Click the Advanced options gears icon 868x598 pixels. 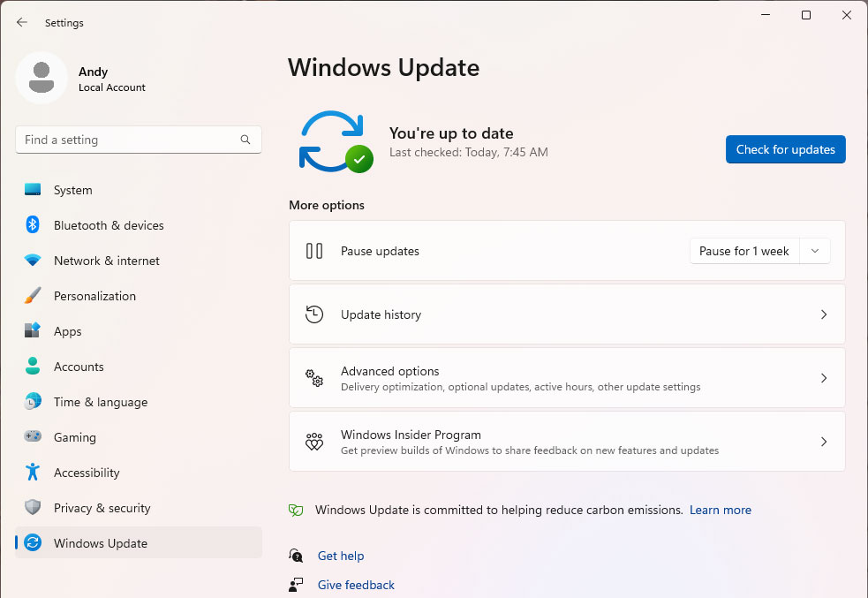click(313, 378)
